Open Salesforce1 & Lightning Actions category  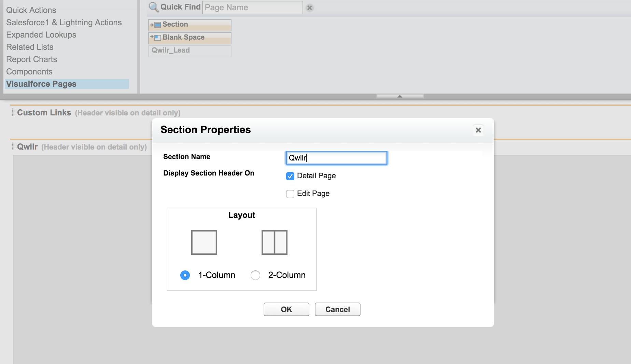pyautogui.click(x=64, y=23)
